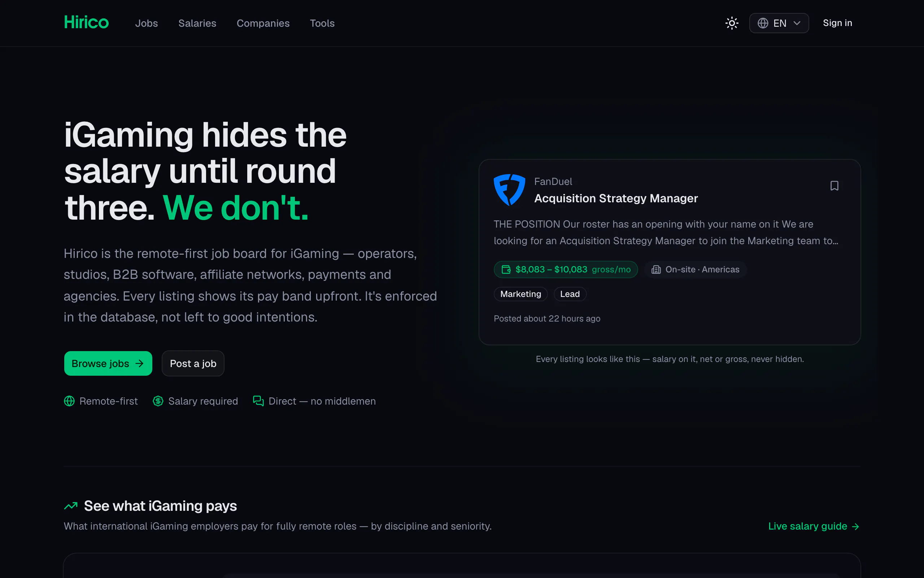
Task: Click the Salary required label
Action: [x=203, y=401]
